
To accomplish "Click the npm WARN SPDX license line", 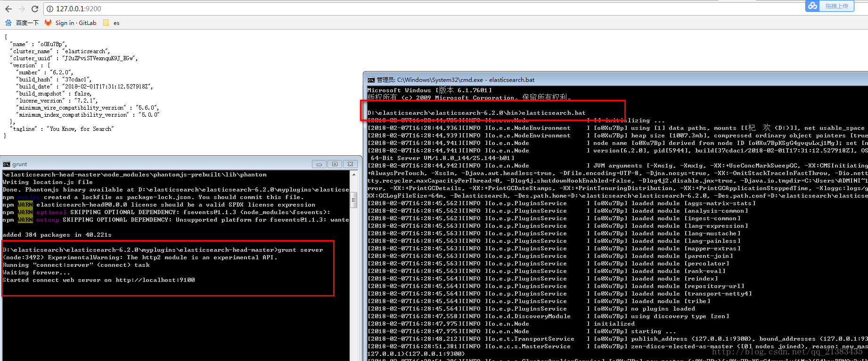I will click(159, 205).
